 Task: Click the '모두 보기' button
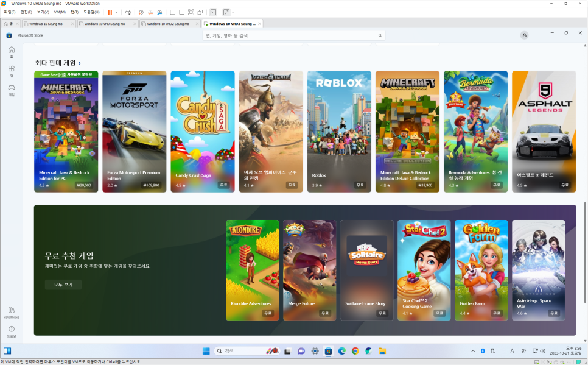pos(63,285)
